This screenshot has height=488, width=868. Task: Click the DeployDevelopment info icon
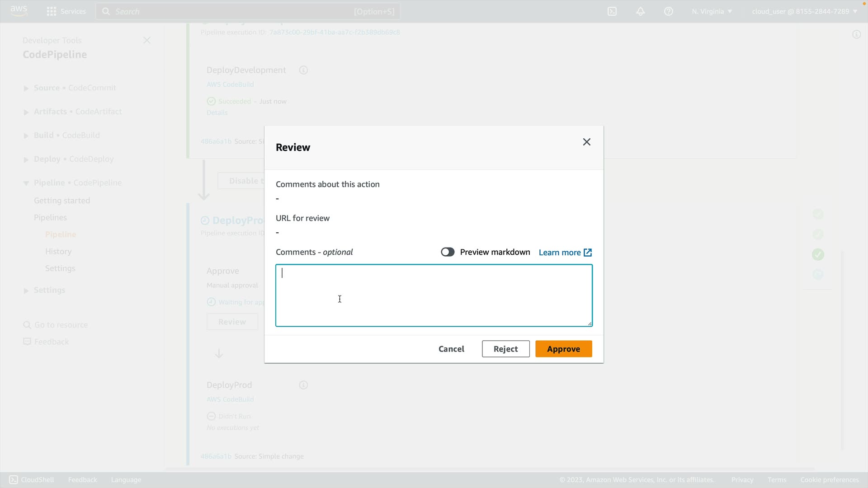303,70
